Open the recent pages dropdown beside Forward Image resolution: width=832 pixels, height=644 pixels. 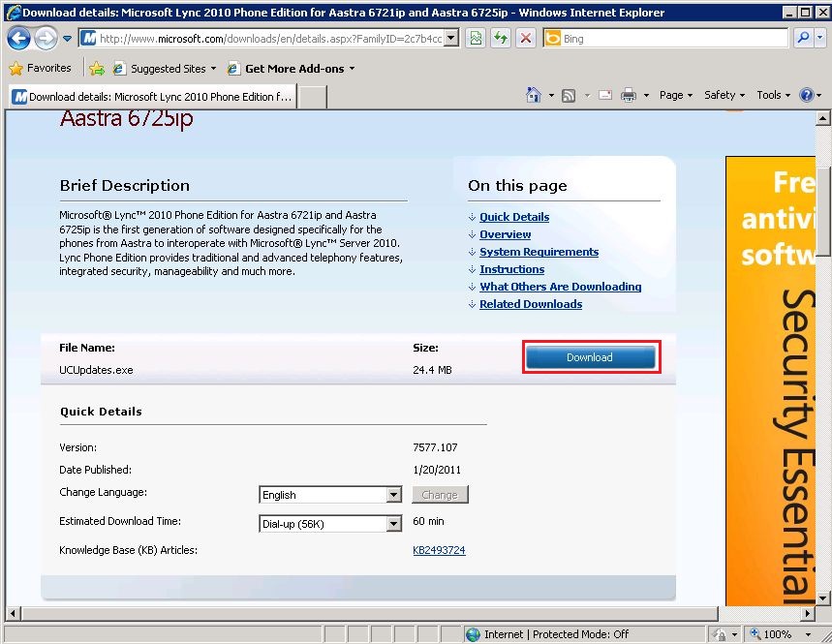[68, 38]
